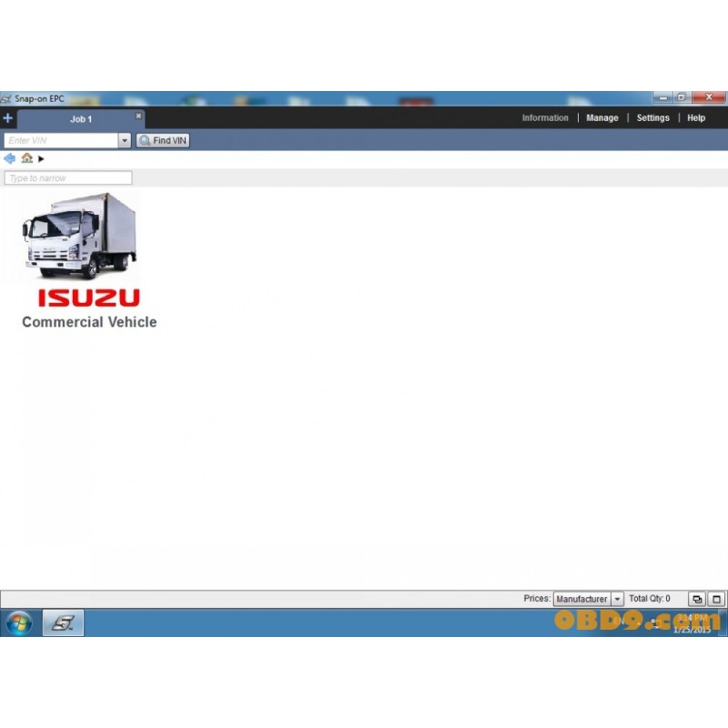Expand the breadcrumb arrow next to home

41,158
